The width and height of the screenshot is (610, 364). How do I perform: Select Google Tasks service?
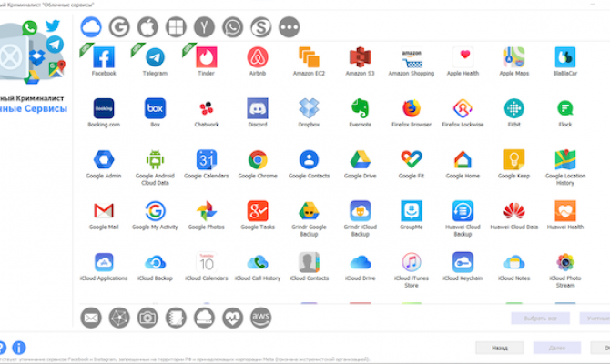(x=258, y=211)
